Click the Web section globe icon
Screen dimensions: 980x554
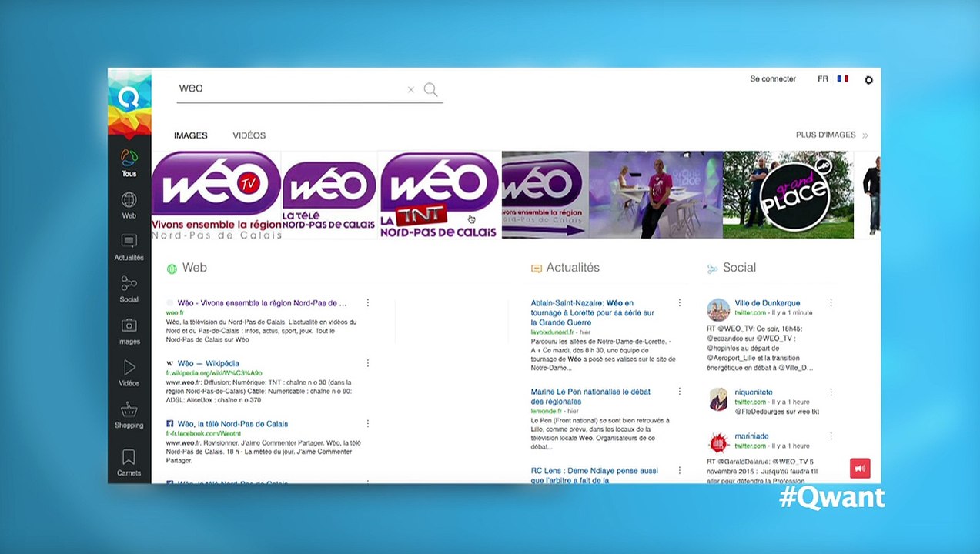point(172,269)
